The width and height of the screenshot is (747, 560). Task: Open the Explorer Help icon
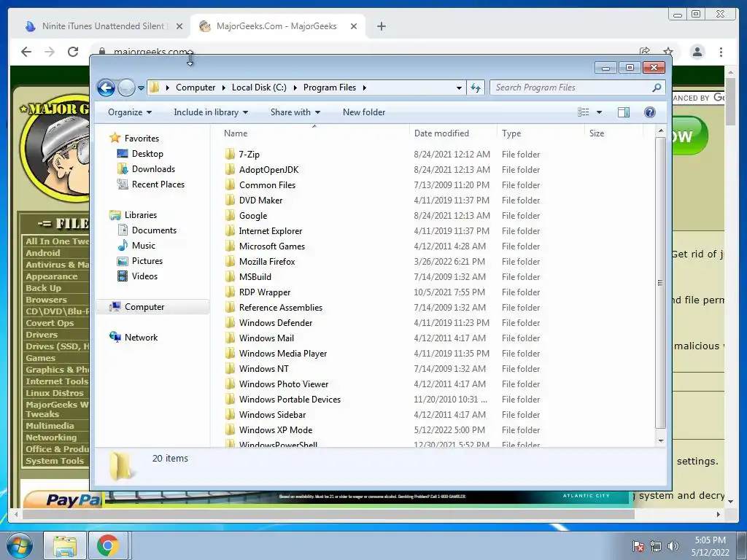[649, 112]
